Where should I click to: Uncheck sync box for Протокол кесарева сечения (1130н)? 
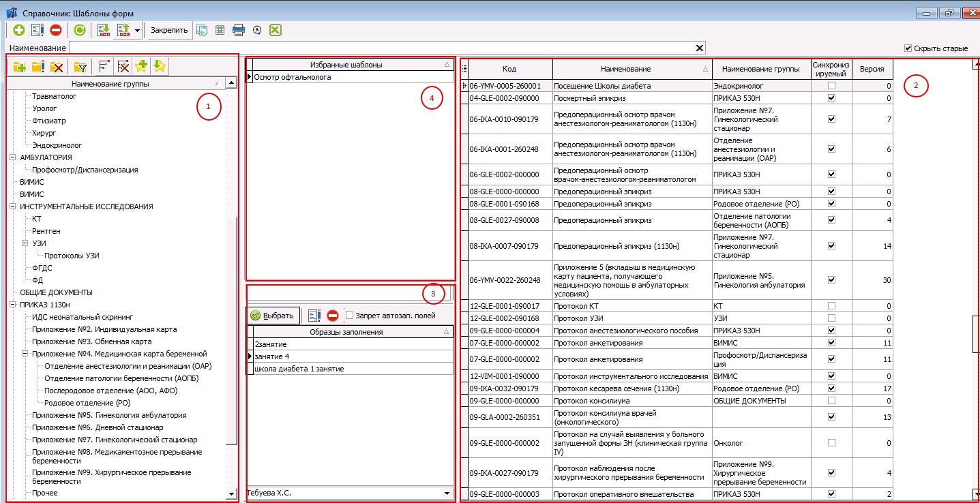click(831, 388)
